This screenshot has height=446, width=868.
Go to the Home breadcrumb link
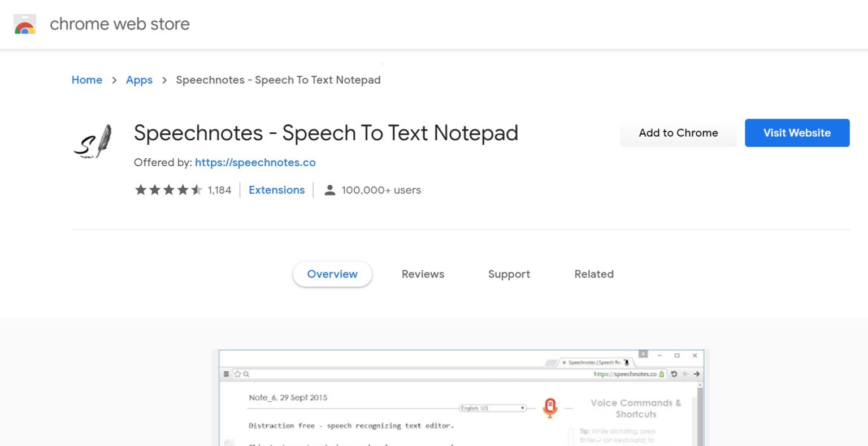coord(87,80)
